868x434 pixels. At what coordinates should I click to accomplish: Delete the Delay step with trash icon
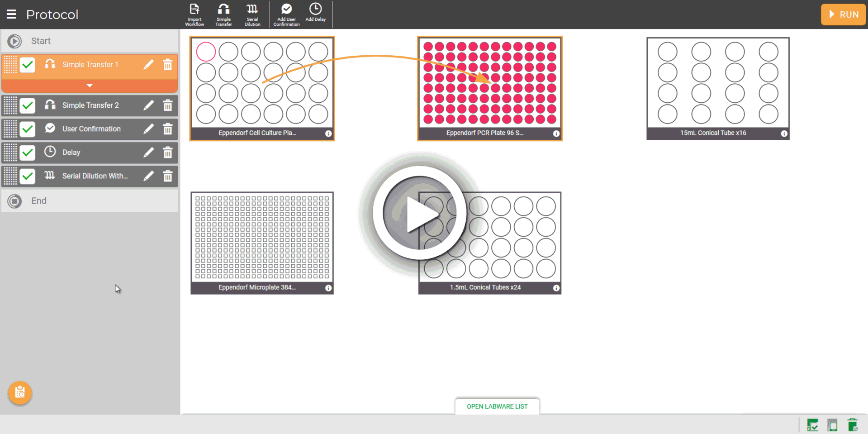click(168, 153)
